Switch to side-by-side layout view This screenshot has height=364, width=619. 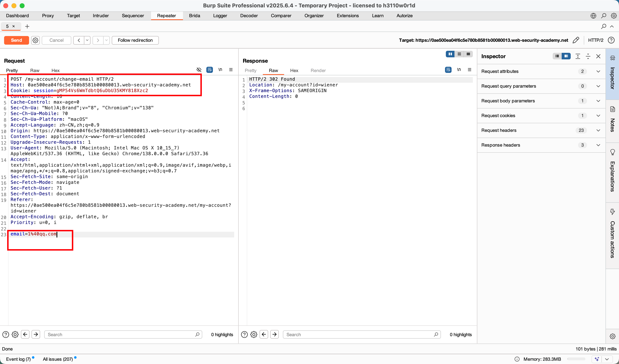(450, 54)
